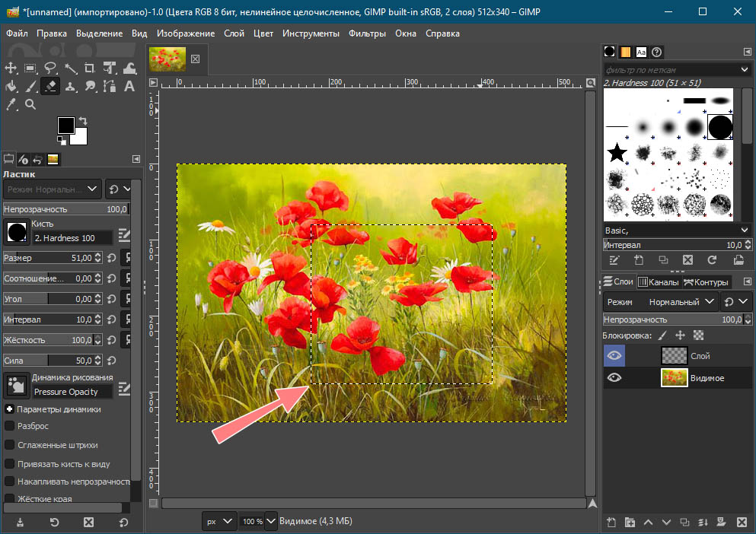Select the Move tool
This screenshot has height=534, width=756.
pyautogui.click(x=11, y=68)
